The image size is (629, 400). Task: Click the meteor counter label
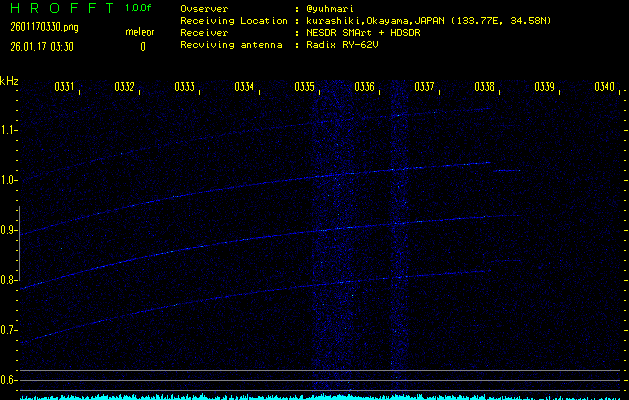pyautogui.click(x=140, y=33)
